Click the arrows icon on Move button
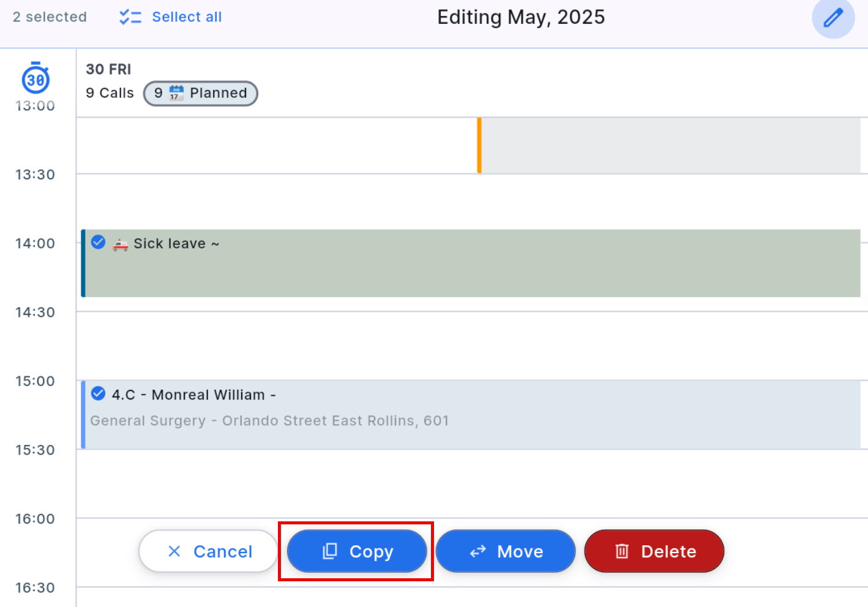 (477, 551)
